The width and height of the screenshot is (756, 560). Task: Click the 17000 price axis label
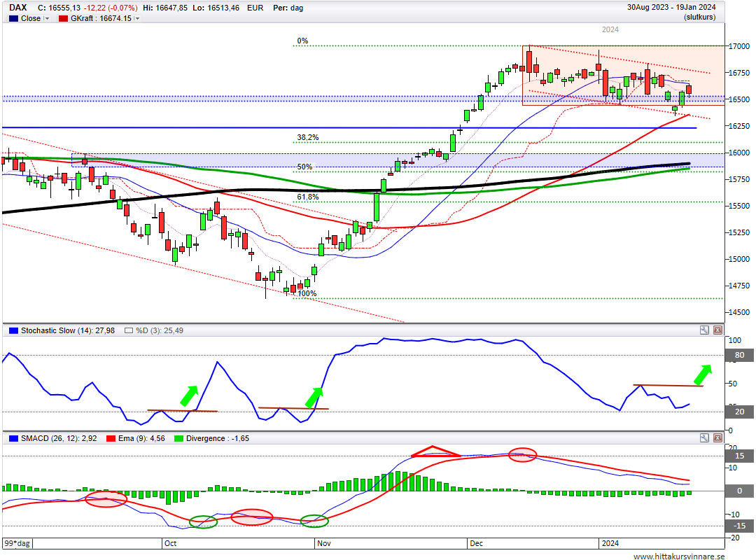click(x=739, y=46)
